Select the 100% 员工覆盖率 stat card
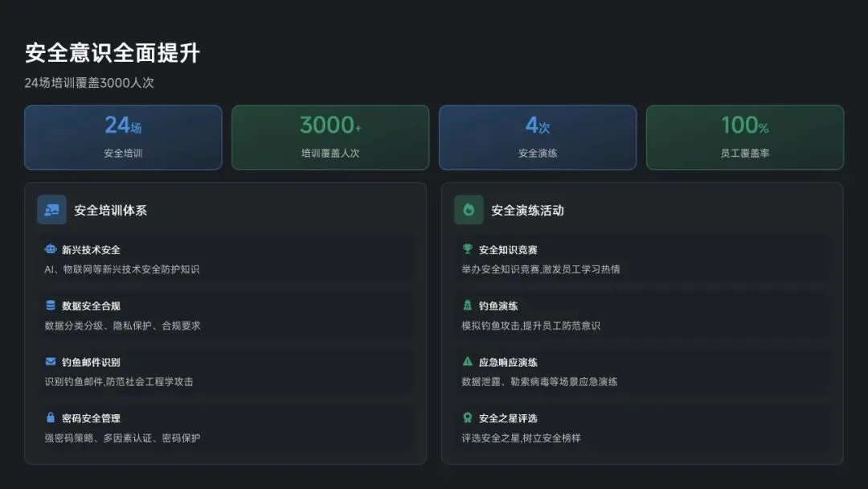868x489 pixels. coord(745,138)
